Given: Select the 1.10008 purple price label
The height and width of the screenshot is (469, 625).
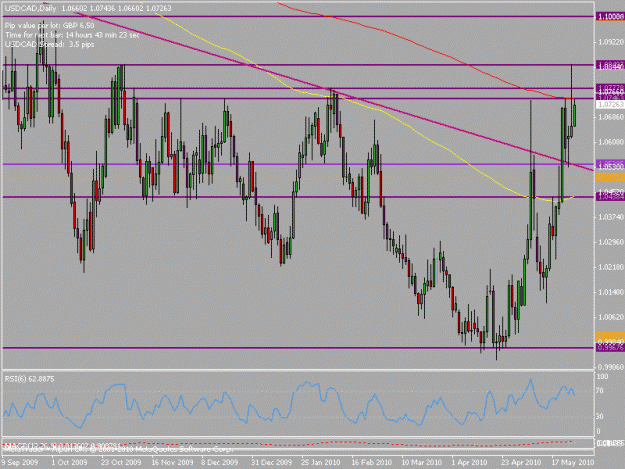Looking at the screenshot, I should pyautogui.click(x=610, y=16).
